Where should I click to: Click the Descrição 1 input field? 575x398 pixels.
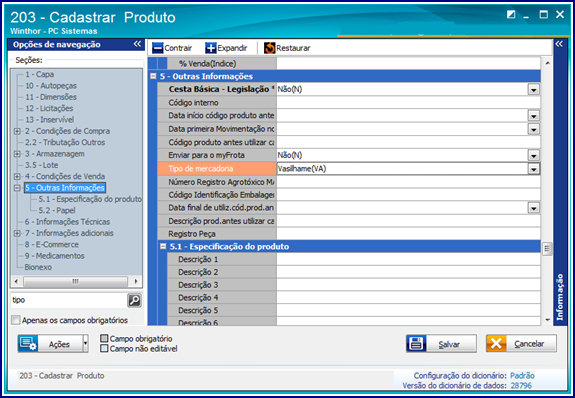(x=409, y=259)
